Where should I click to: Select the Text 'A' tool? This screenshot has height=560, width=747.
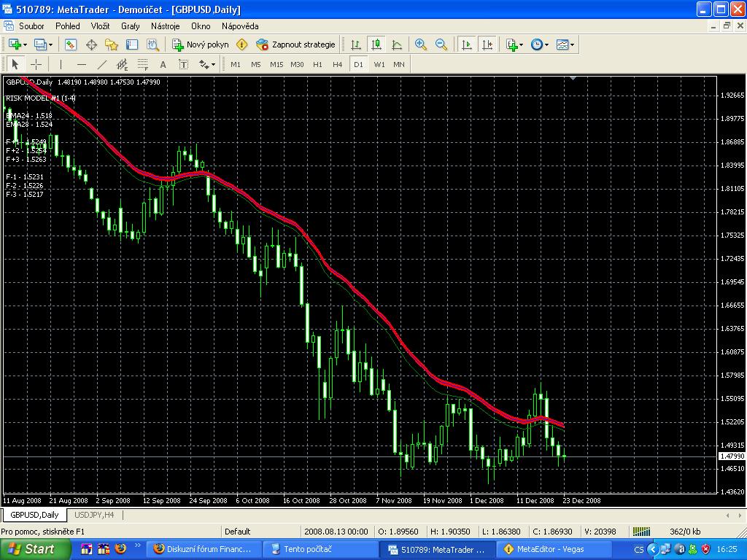163,64
